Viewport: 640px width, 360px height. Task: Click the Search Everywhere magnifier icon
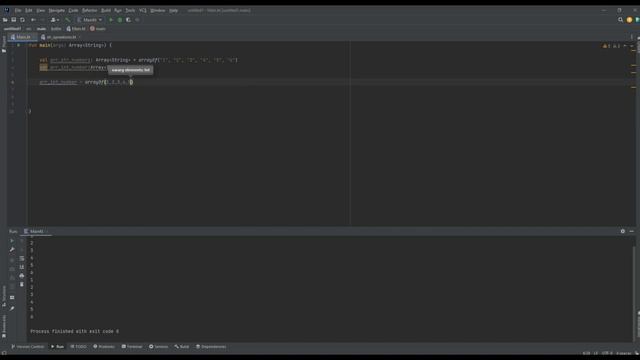point(620,20)
